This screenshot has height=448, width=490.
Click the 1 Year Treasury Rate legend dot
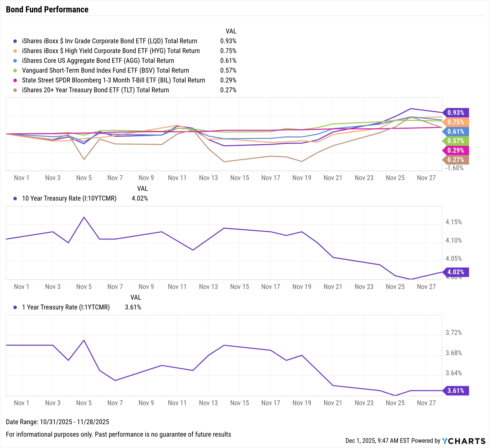tap(15, 307)
